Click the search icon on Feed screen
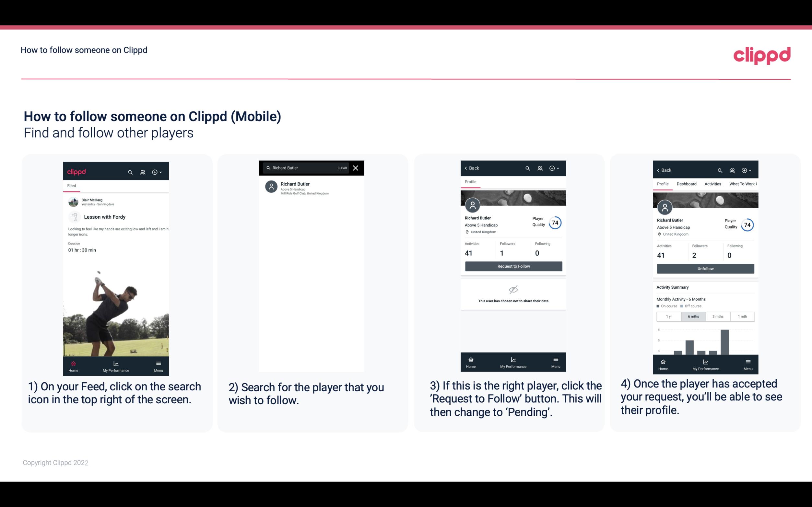The image size is (812, 507). (130, 172)
